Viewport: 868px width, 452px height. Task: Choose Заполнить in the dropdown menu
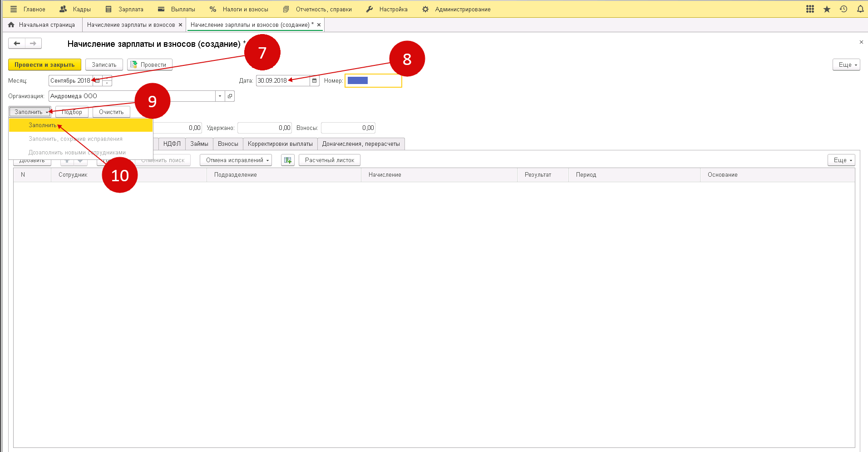(x=43, y=125)
